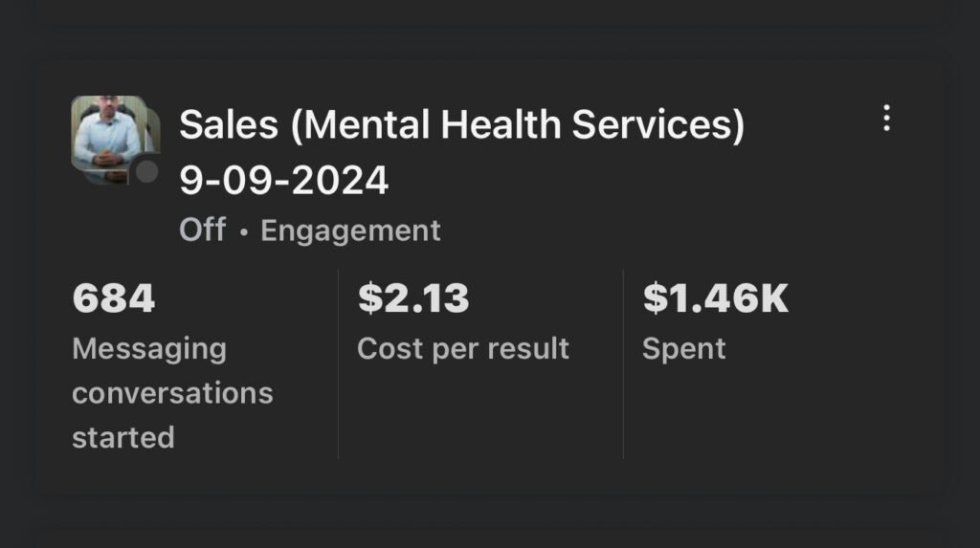Click the $2.13 cost value

413,298
